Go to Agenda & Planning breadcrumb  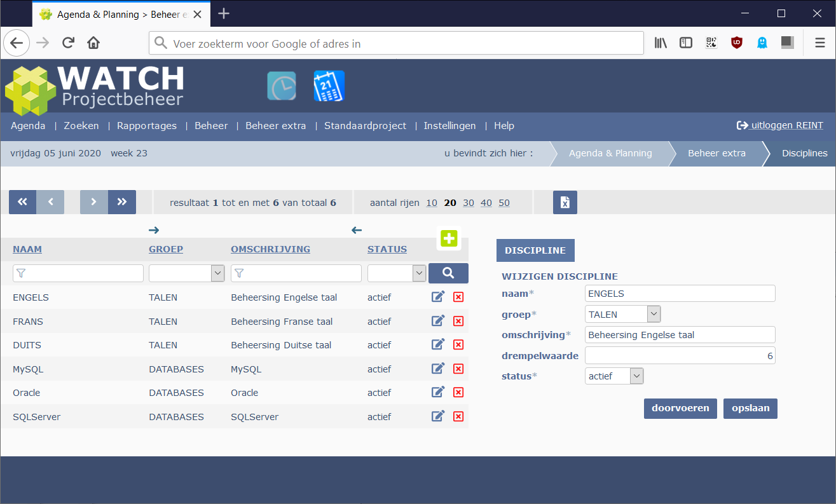pos(610,153)
